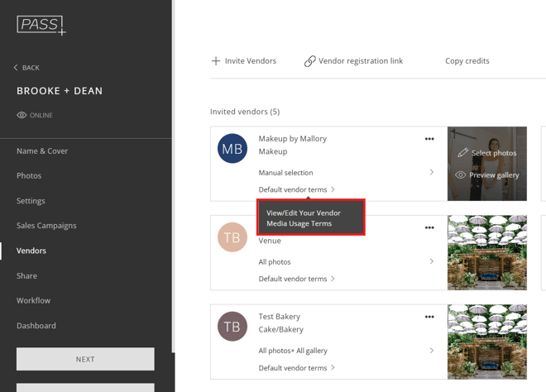The height and width of the screenshot is (392, 546).
Task: Go to Sales Campaigns section
Action: (x=46, y=225)
